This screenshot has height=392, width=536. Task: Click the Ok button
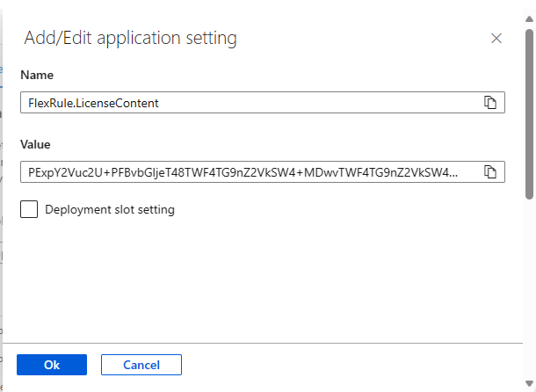52,365
